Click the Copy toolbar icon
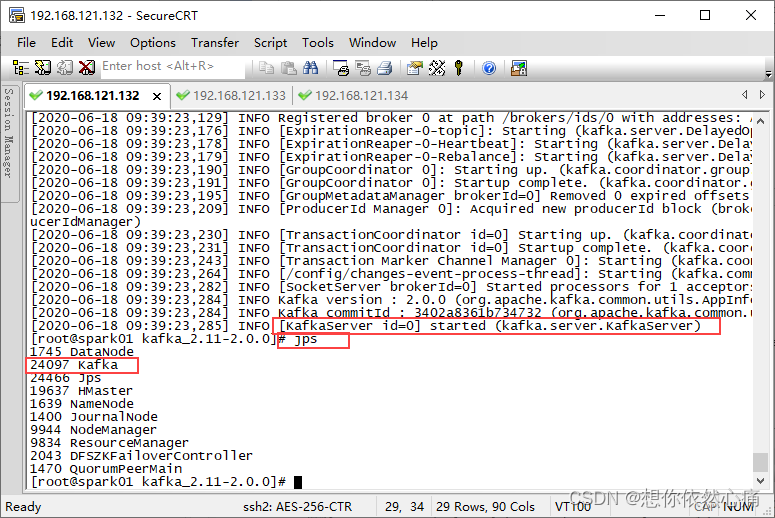The width and height of the screenshot is (775, 518). pos(266,68)
